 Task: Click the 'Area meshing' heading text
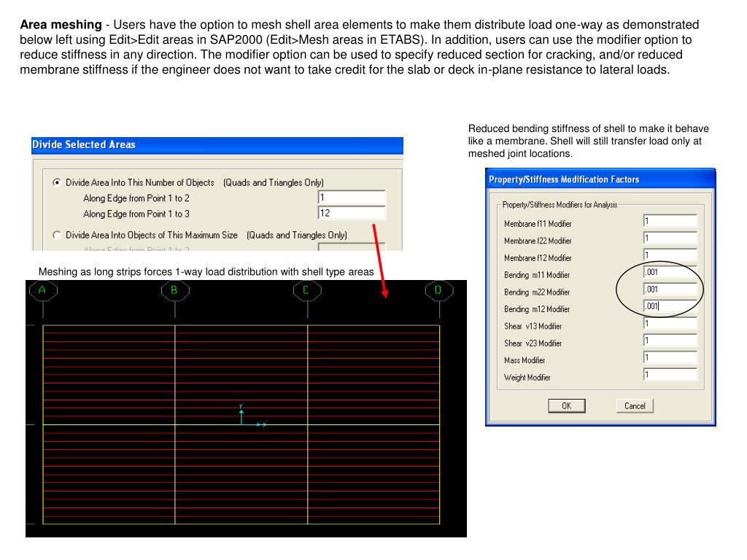click(x=61, y=25)
